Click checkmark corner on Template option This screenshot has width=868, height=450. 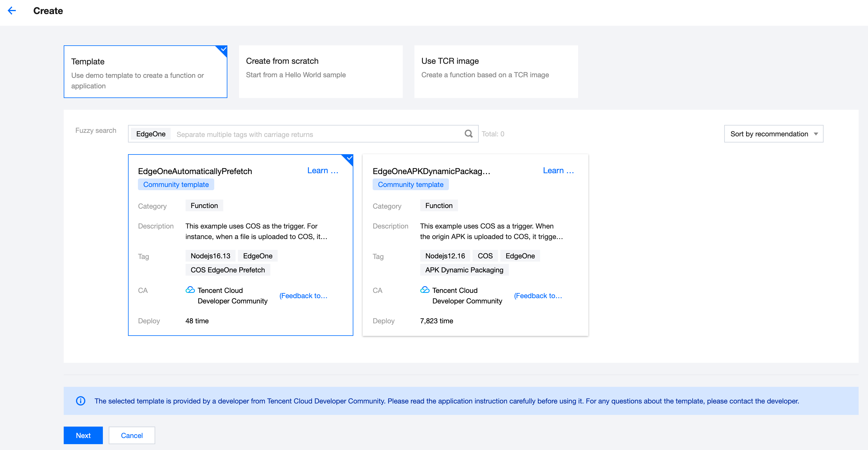pos(223,49)
